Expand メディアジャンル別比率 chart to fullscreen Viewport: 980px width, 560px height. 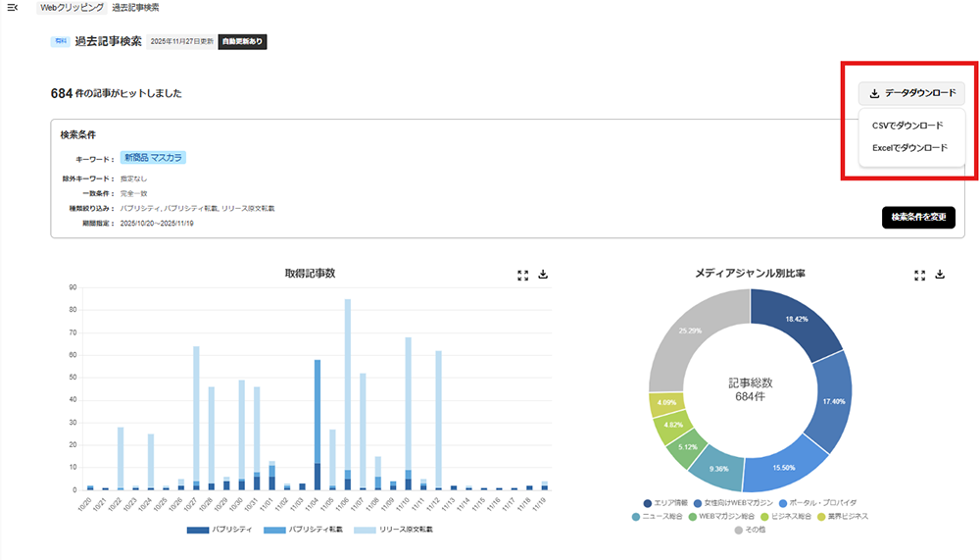tap(919, 276)
